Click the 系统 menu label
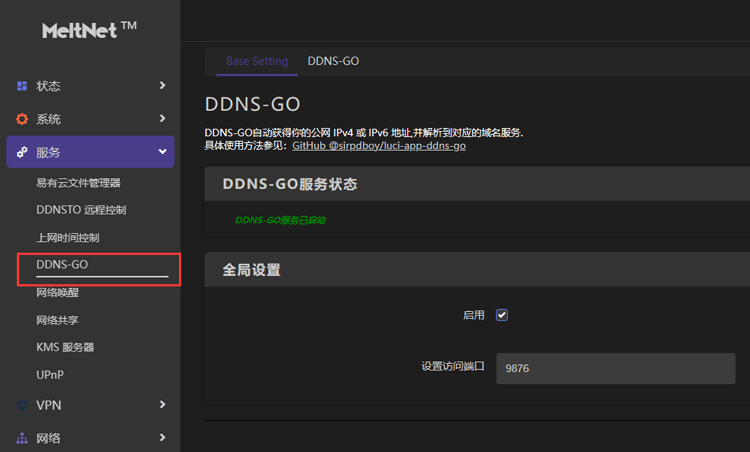The width and height of the screenshot is (750, 452). 48,119
